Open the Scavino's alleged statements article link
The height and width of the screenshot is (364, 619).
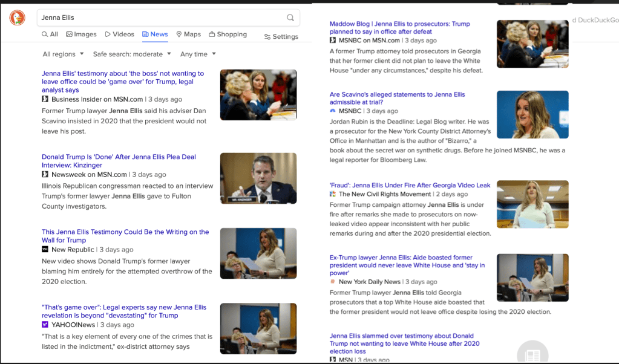(397, 99)
